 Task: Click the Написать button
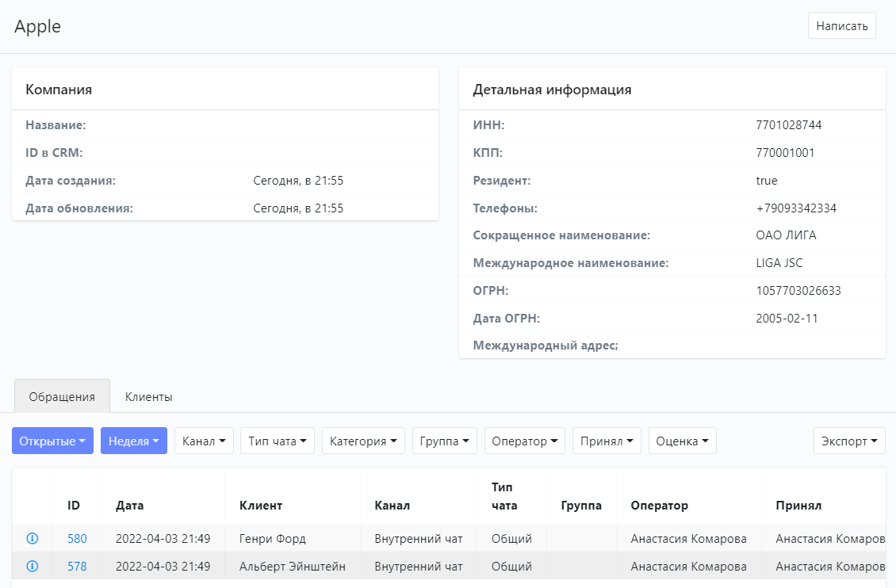click(x=842, y=25)
